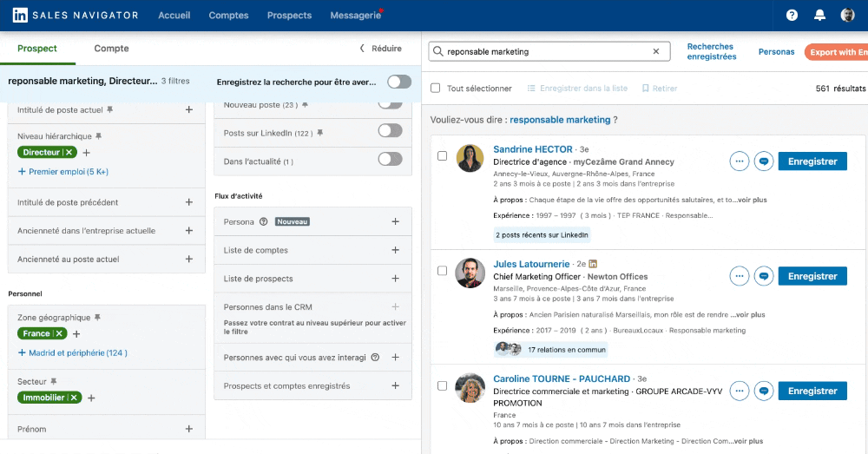Open Personas link
Screen dimensions: 868x454
coord(776,51)
